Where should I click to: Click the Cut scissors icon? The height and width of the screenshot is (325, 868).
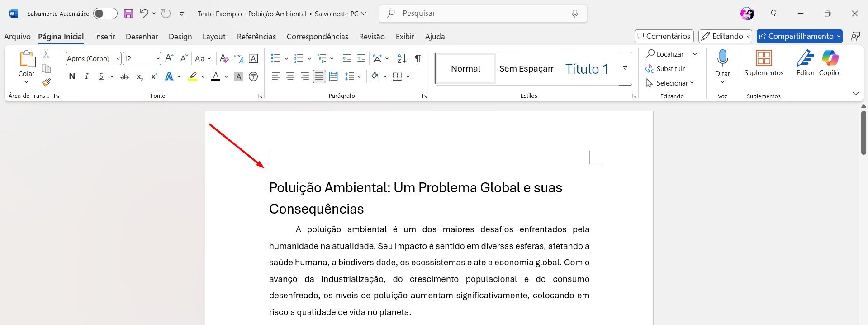coord(46,54)
